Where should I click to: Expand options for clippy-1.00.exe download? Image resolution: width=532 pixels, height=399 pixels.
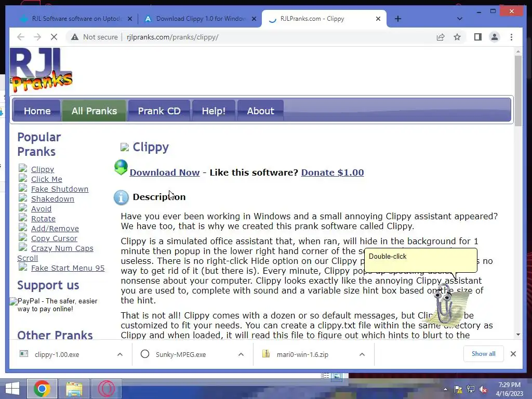coord(120,354)
